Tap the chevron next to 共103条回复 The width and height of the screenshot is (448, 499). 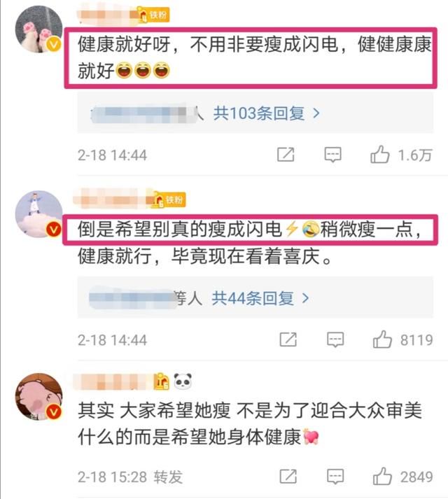[316, 113]
